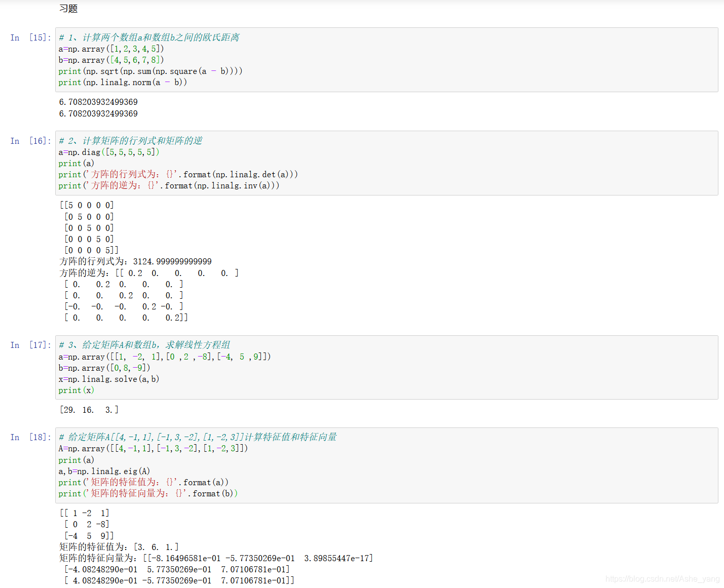Click the In [15] cell prompt
This screenshot has height=588, width=724.
coord(30,37)
